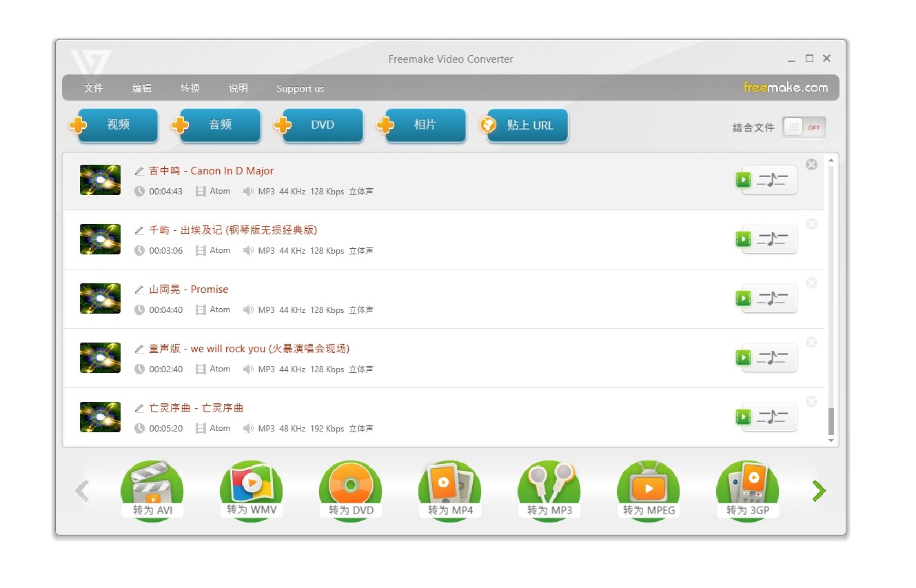Image resolution: width=916 pixels, height=588 pixels.
Task: Remove the we will rock you track
Action: click(x=812, y=342)
